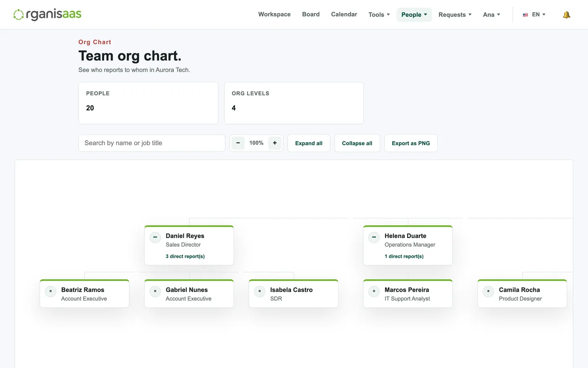Viewport: 588px width, 368px height.
Task: Go to the Calendar page
Action: coord(344,14)
